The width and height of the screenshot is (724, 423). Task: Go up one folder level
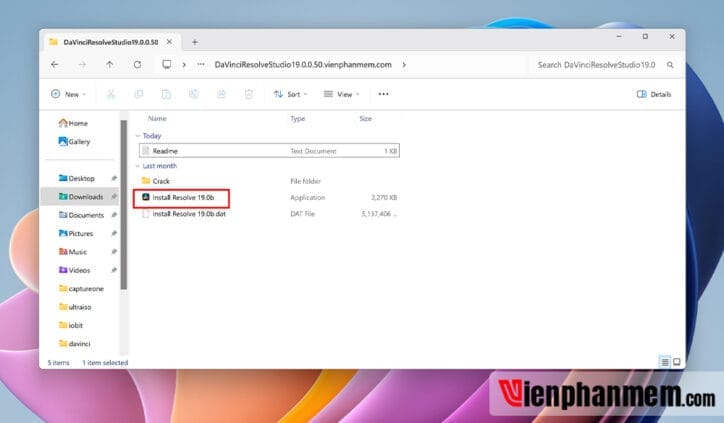tap(109, 65)
